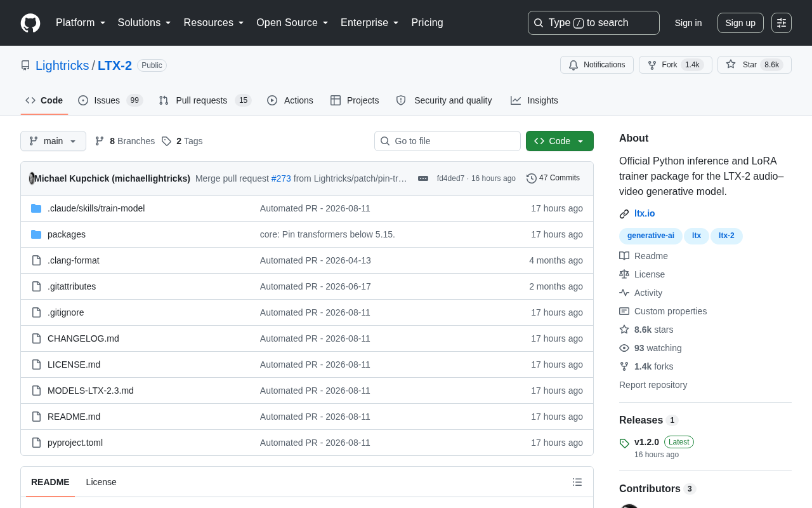Open pull request #273 link
This screenshot has height=508, width=812.
(x=281, y=178)
